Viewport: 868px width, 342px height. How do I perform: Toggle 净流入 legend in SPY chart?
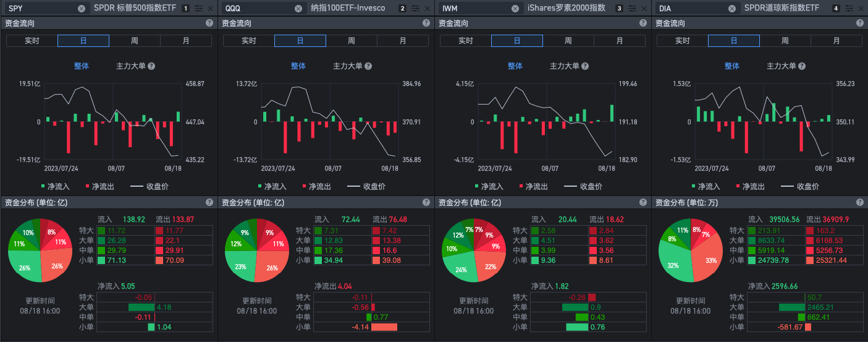(x=56, y=186)
